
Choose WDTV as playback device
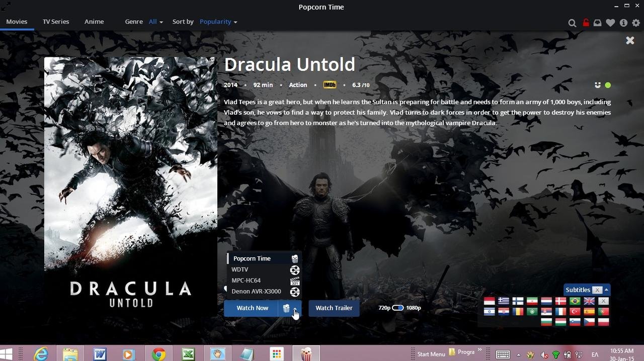(x=264, y=269)
